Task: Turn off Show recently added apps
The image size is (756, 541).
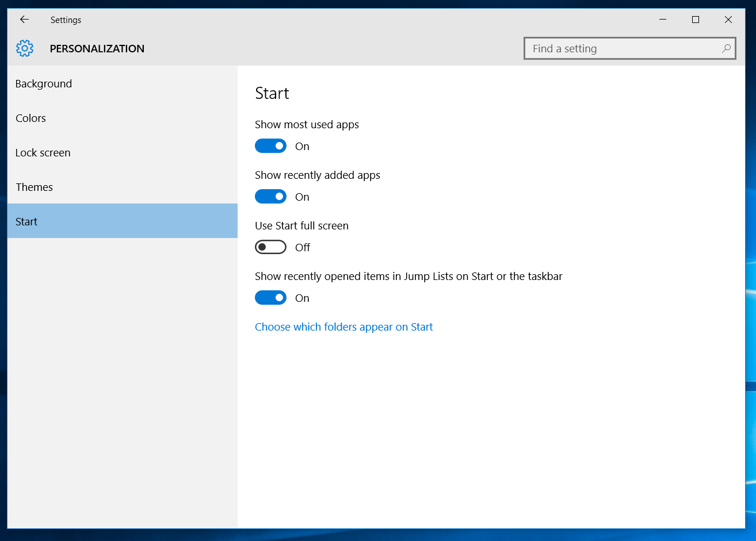Action: pos(270,197)
